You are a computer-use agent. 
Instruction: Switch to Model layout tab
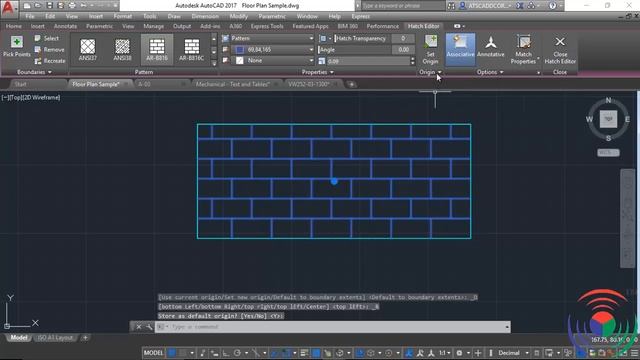18,338
